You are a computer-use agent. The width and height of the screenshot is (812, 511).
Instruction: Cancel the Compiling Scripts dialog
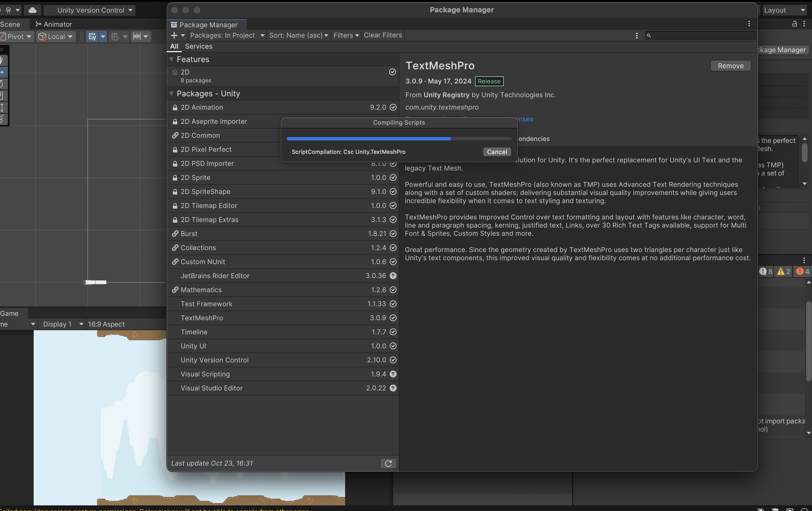click(x=497, y=152)
